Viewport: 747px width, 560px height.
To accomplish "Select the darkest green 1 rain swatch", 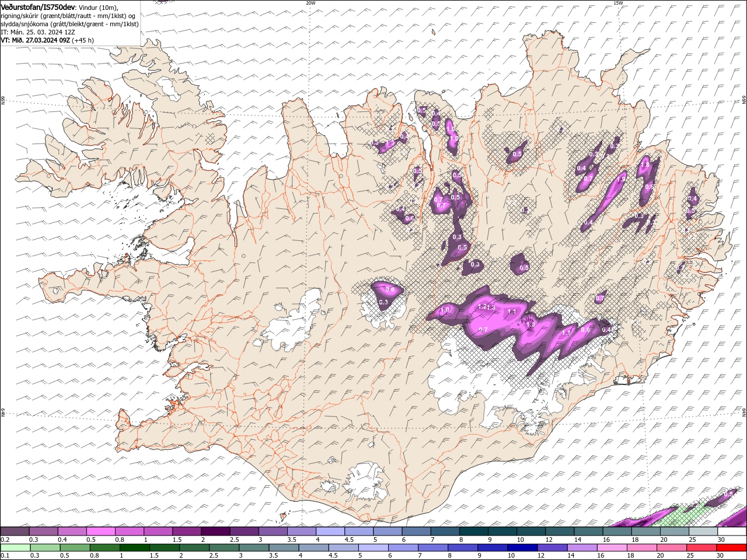I will (x=135, y=548).
